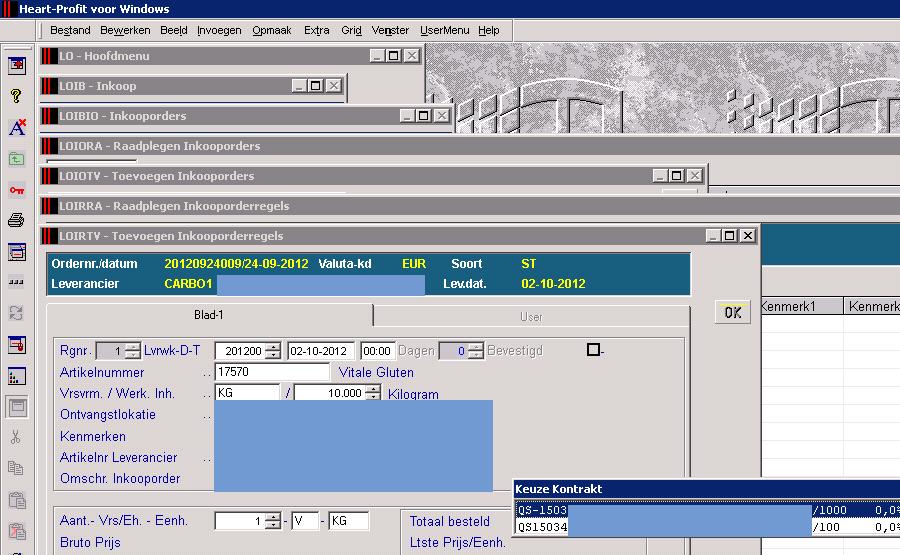Switch to the User tab
The image size is (900, 555).
pos(532,316)
